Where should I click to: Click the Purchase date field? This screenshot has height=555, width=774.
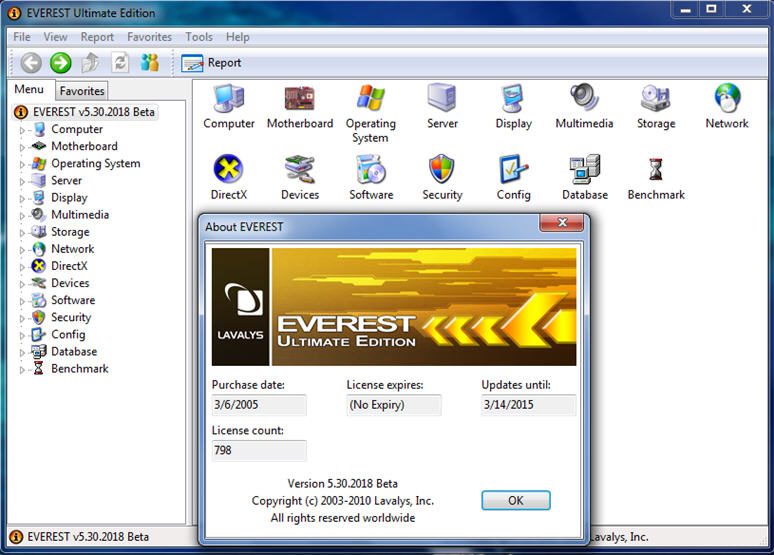(x=259, y=405)
